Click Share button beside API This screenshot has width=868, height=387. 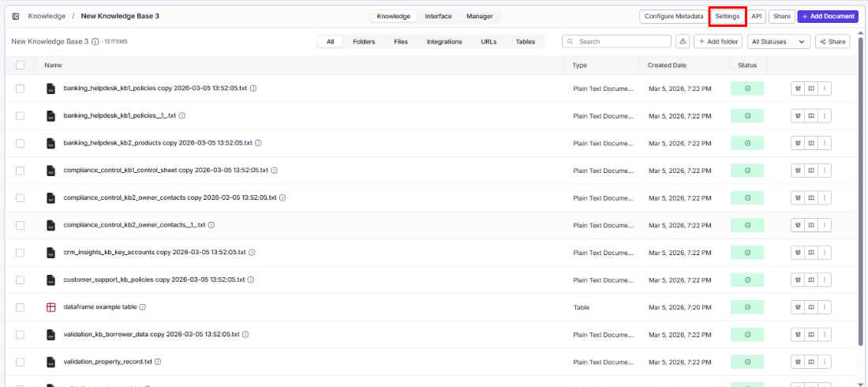pos(782,16)
